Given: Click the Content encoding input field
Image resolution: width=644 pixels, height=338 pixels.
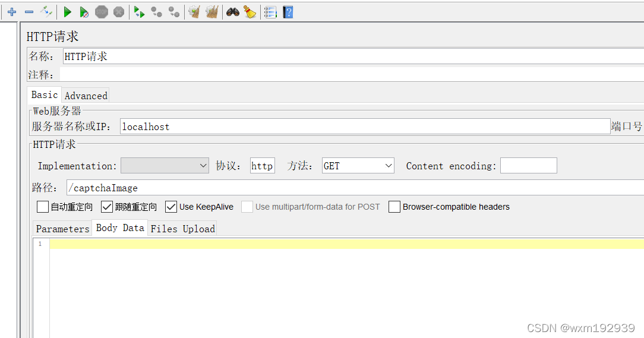Looking at the screenshot, I should click(x=529, y=166).
